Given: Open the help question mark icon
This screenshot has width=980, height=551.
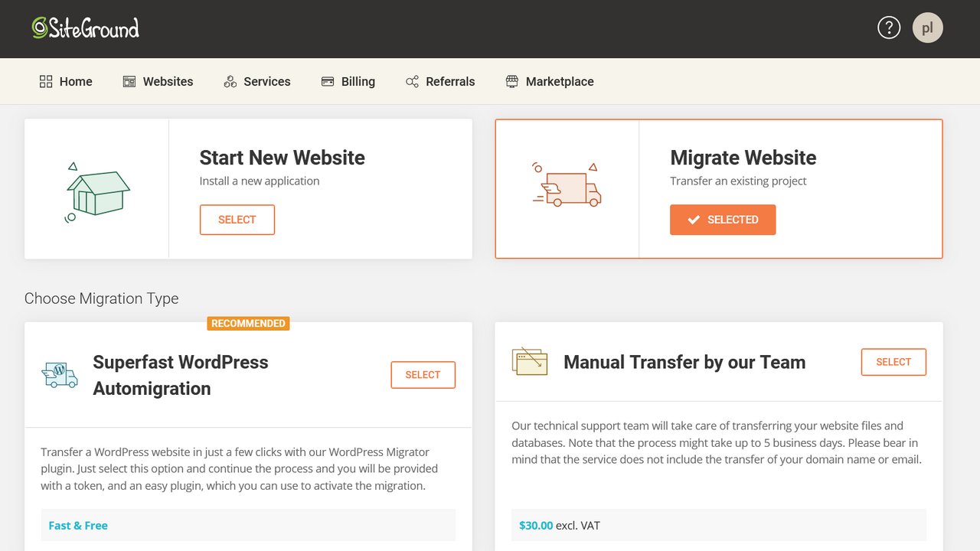Looking at the screenshot, I should click(888, 28).
